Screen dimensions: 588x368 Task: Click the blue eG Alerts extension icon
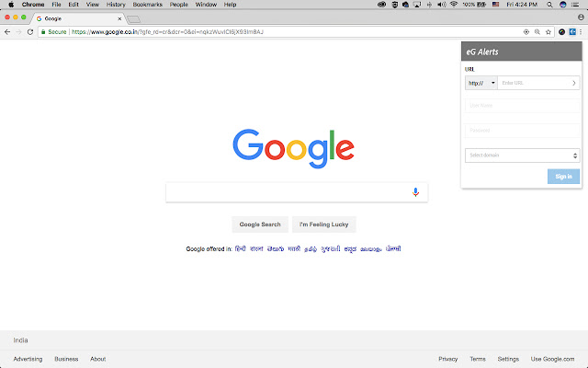[x=572, y=32]
